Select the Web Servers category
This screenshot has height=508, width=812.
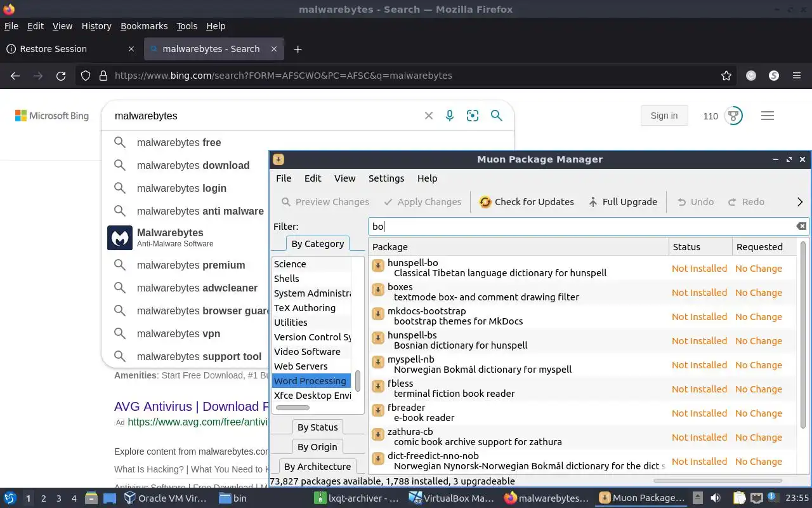pyautogui.click(x=311, y=366)
